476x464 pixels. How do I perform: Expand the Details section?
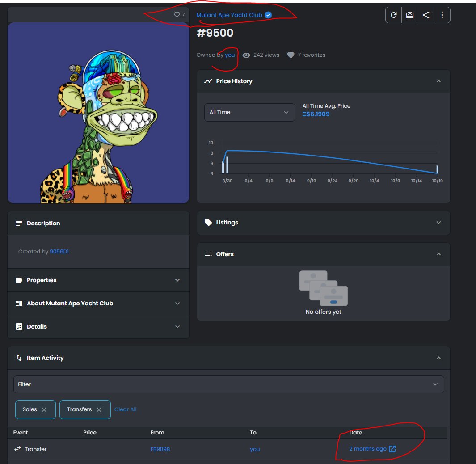pyautogui.click(x=177, y=326)
